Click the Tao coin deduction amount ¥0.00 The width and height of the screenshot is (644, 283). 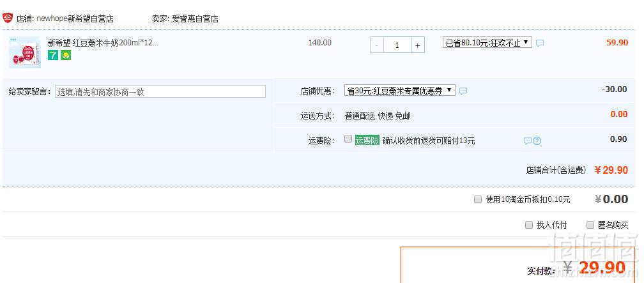[611, 199]
